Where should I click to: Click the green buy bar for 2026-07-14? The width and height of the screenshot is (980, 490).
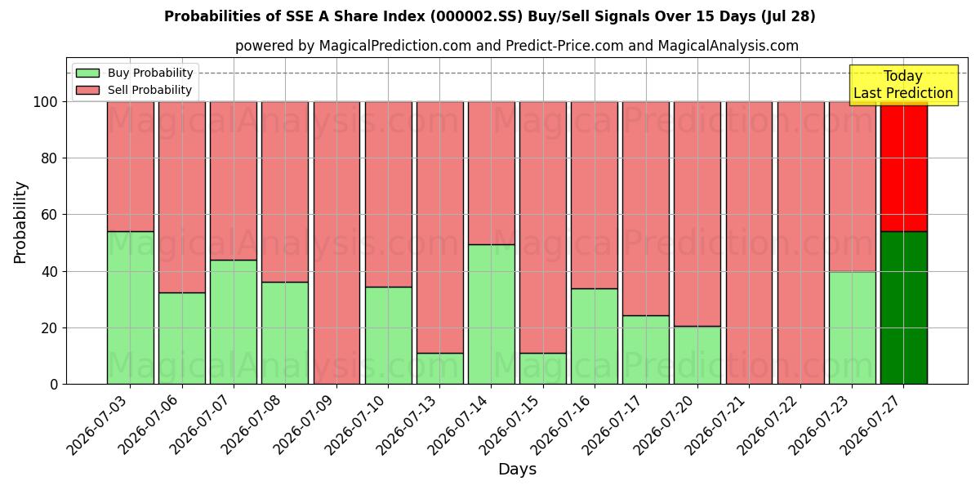coord(492,314)
